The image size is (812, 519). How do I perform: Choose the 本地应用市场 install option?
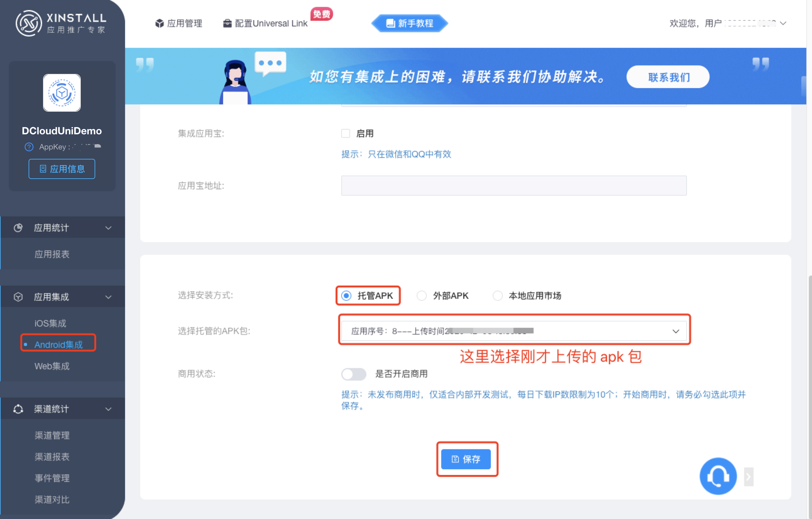pyautogui.click(x=497, y=296)
